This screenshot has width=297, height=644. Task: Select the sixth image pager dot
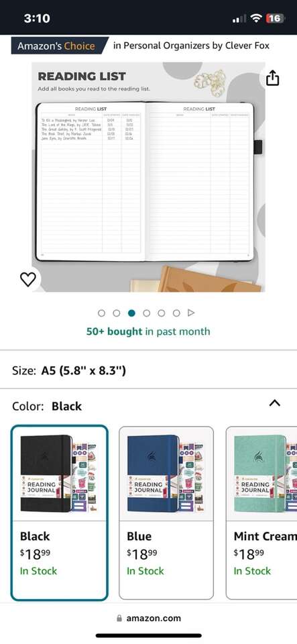tap(176, 313)
